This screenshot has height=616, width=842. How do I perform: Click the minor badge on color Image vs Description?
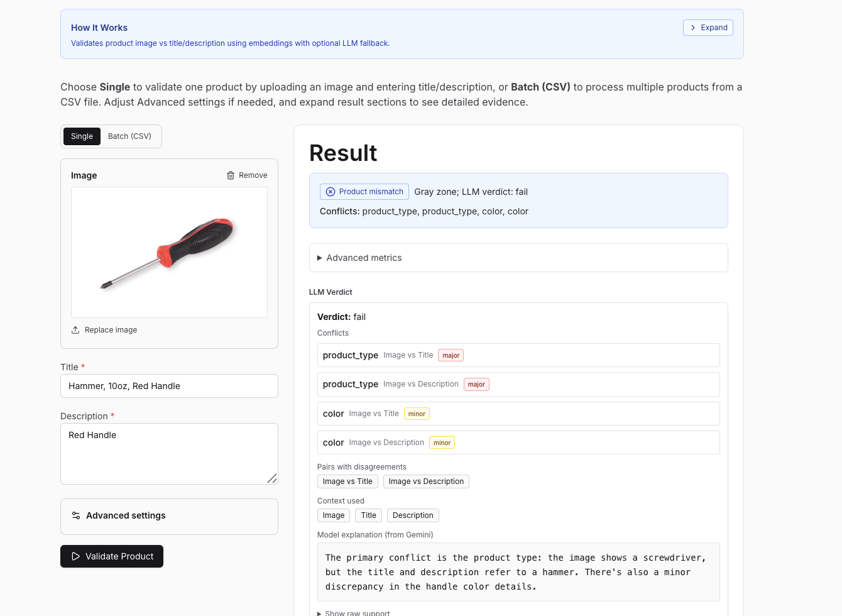[x=442, y=443]
